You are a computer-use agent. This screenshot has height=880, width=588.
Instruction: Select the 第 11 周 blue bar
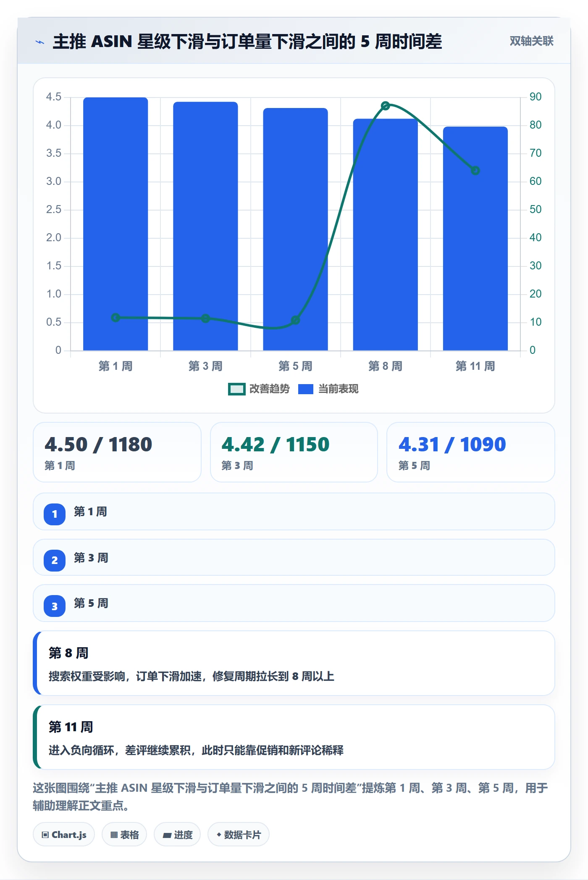click(x=475, y=238)
